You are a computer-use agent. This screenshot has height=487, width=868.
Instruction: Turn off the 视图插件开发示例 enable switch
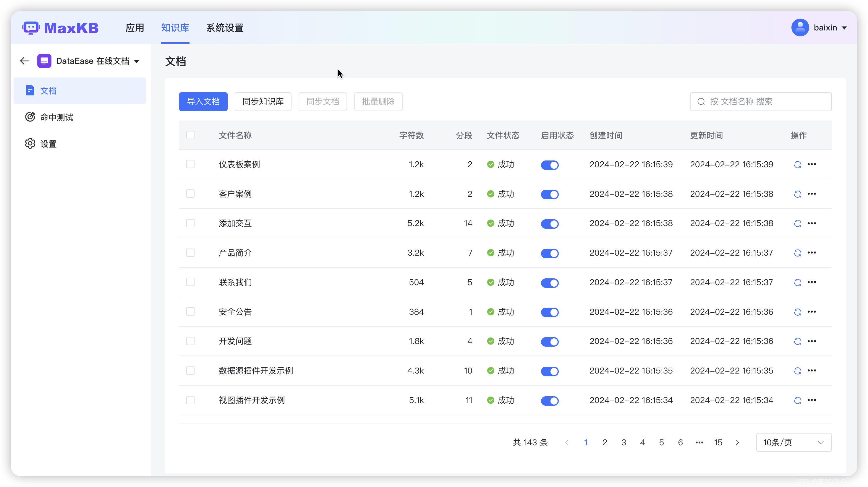pyautogui.click(x=550, y=400)
